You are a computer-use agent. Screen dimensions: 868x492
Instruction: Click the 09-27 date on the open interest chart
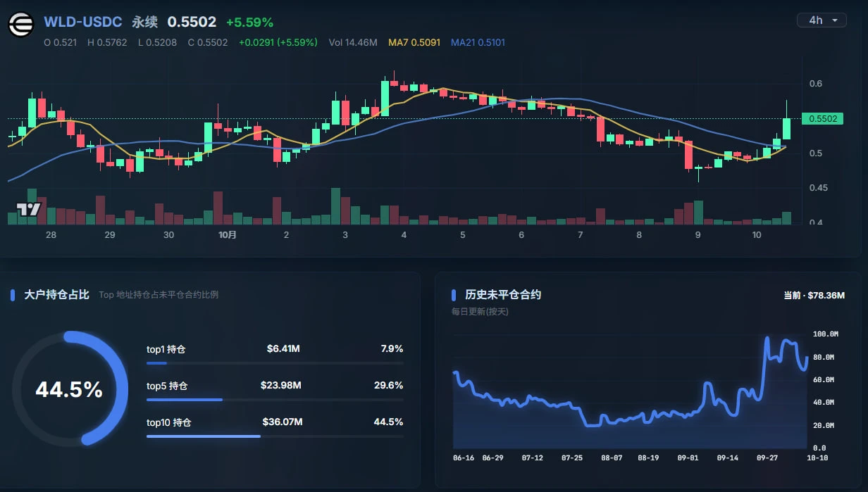769,458
